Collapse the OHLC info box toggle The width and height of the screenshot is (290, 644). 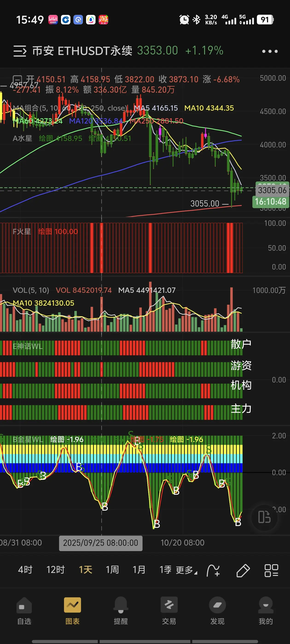coord(17,80)
